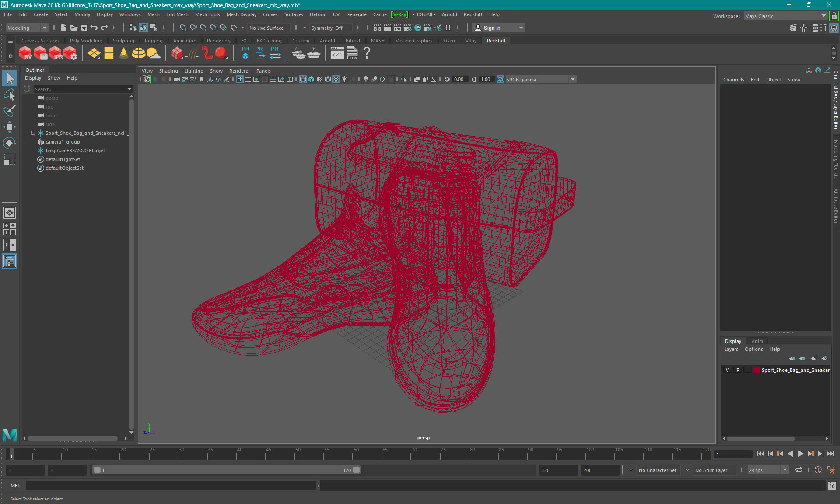The height and width of the screenshot is (504, 840).
Task: Click the red layer color swatch
Action: coord(756,370)
